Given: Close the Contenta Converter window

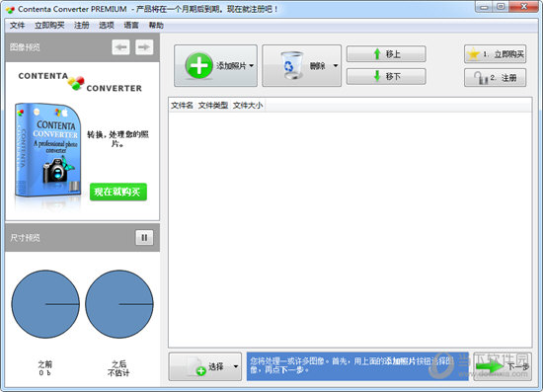Looking at the screenshot, I should [524, 7].
